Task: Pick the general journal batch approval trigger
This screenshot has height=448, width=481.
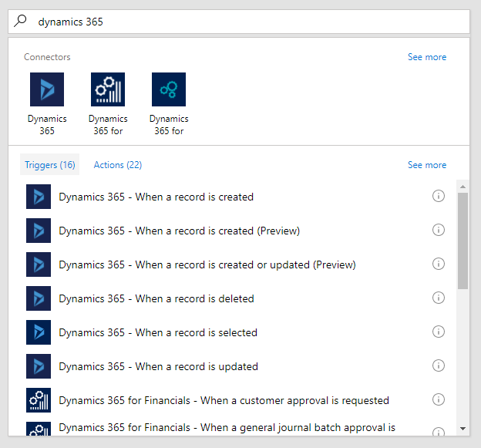Action: [227, 428]
